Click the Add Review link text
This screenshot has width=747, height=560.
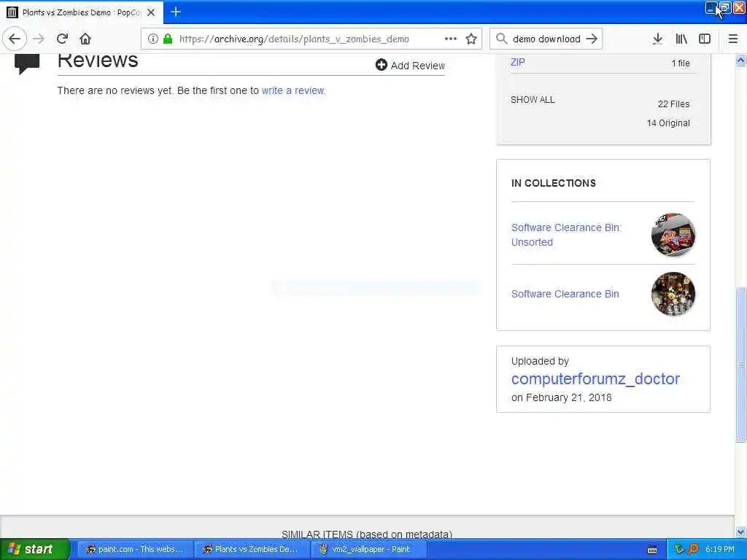[x=418, y=66]
